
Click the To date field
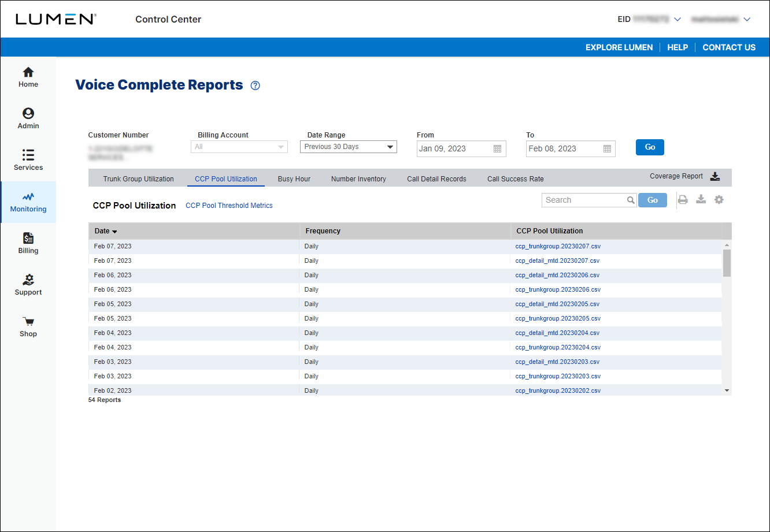coord(571,149)
